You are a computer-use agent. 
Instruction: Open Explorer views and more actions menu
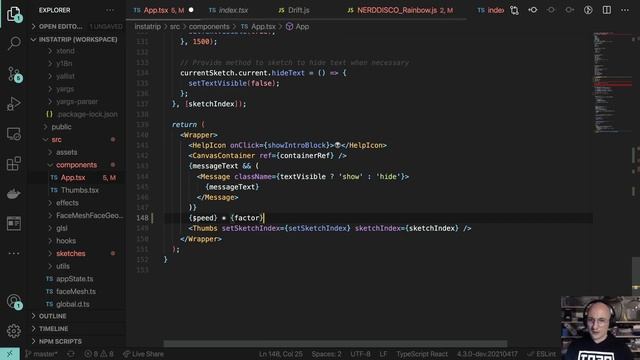(x=110, y=10)
